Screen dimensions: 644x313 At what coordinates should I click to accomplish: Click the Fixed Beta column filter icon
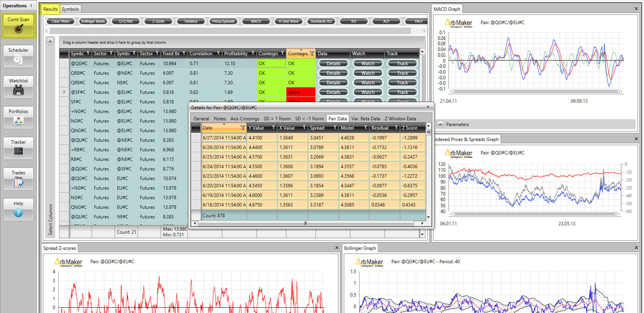184,53
